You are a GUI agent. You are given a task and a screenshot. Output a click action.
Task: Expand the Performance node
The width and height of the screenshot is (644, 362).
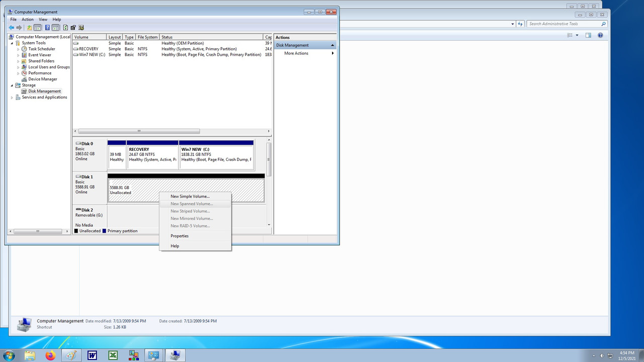[19, 73]
